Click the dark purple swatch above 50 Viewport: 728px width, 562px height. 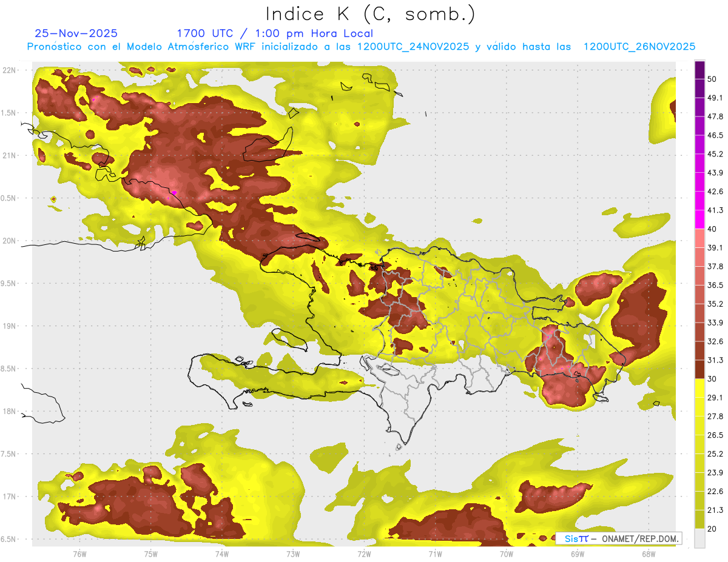pos(699,70)
